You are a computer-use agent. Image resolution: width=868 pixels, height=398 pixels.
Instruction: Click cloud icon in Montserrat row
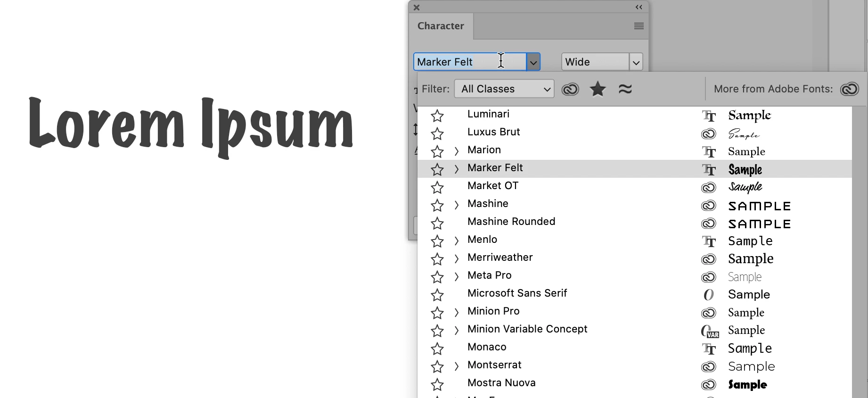click(x=709, y=367)
